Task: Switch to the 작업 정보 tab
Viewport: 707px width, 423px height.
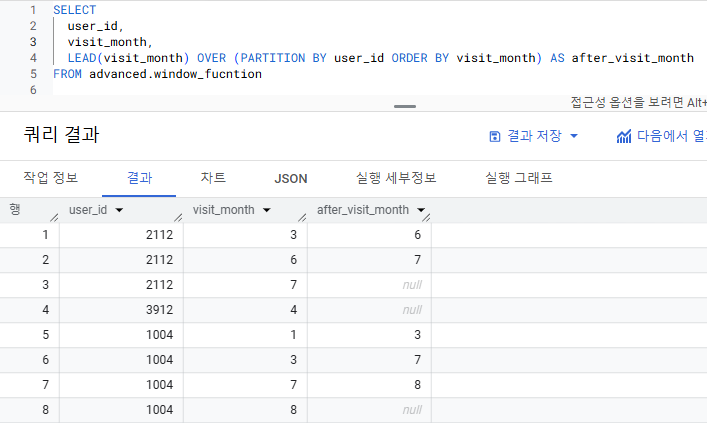Action: [x=50, y=178]
